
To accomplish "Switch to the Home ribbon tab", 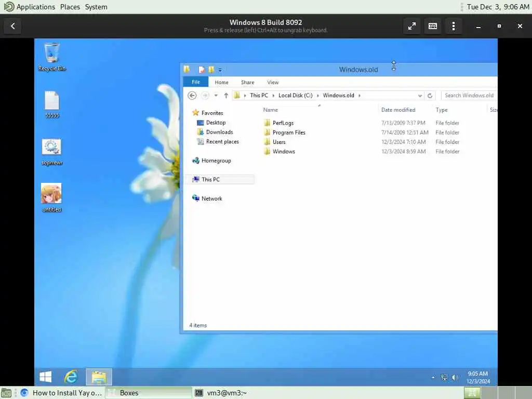I will [221, 83].
